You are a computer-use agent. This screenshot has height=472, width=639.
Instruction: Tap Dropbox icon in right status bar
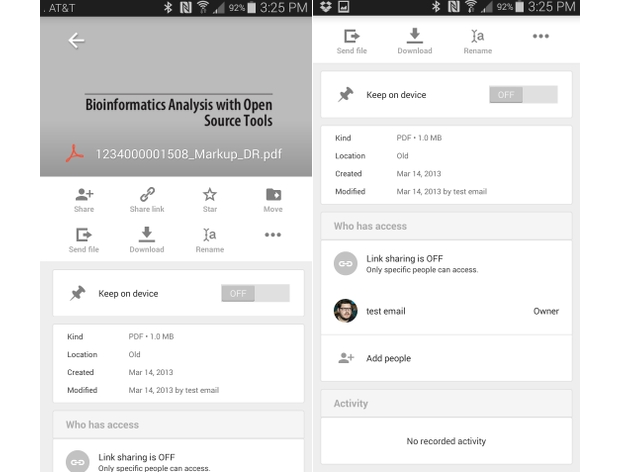tap(326, 7)
